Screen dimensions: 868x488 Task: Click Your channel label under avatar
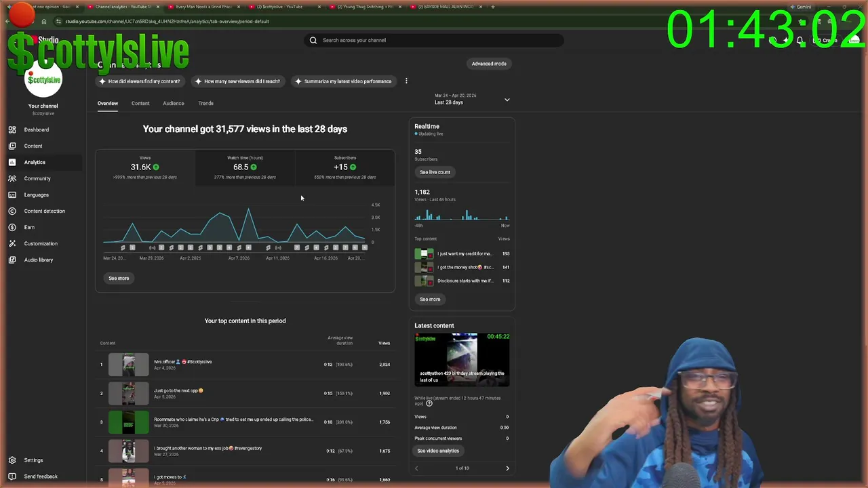tap(43, 106)
